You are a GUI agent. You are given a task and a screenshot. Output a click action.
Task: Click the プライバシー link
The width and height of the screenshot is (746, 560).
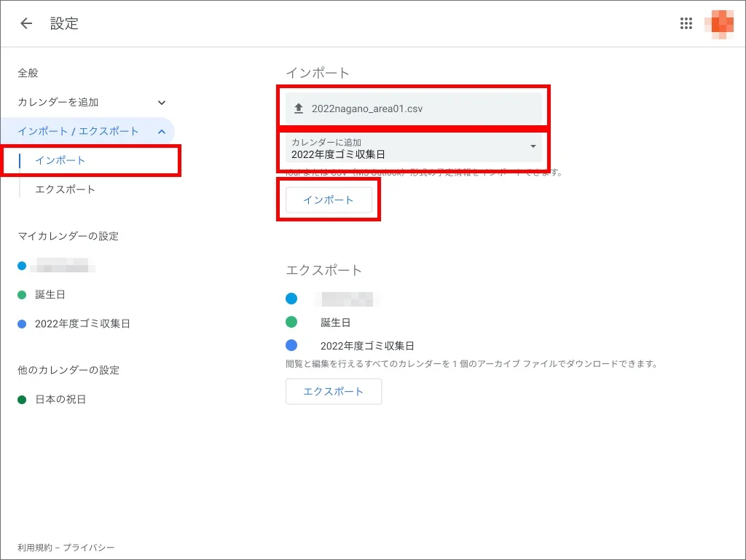point(92,548)
